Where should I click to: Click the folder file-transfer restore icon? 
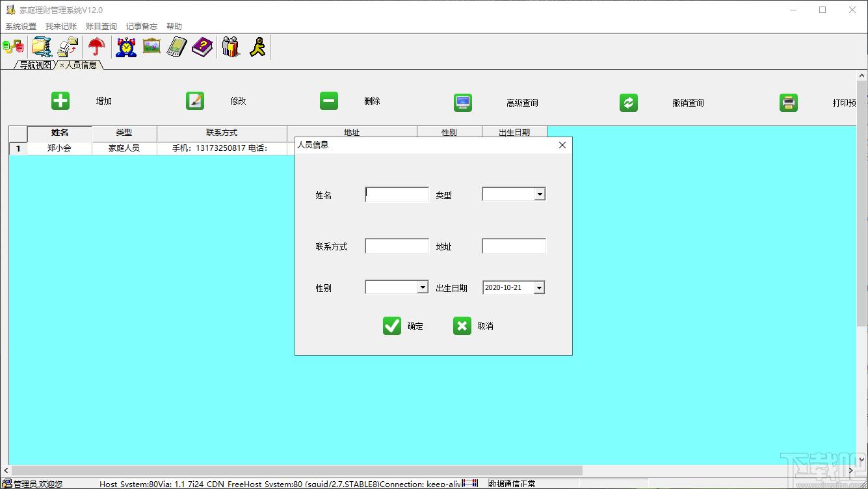(x=68, y=47)
